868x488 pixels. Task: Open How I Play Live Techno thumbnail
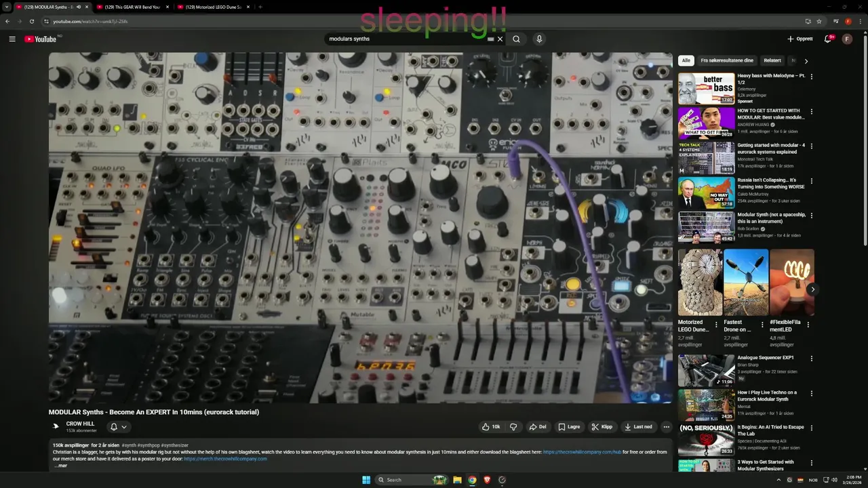click(x=707, y=405)
